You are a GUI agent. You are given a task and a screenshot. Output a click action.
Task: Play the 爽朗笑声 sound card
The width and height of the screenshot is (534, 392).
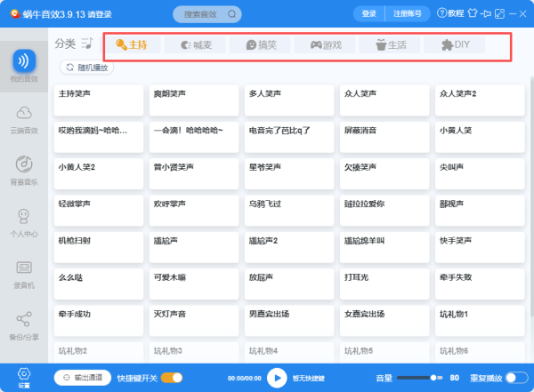click(x=194, y=100)
